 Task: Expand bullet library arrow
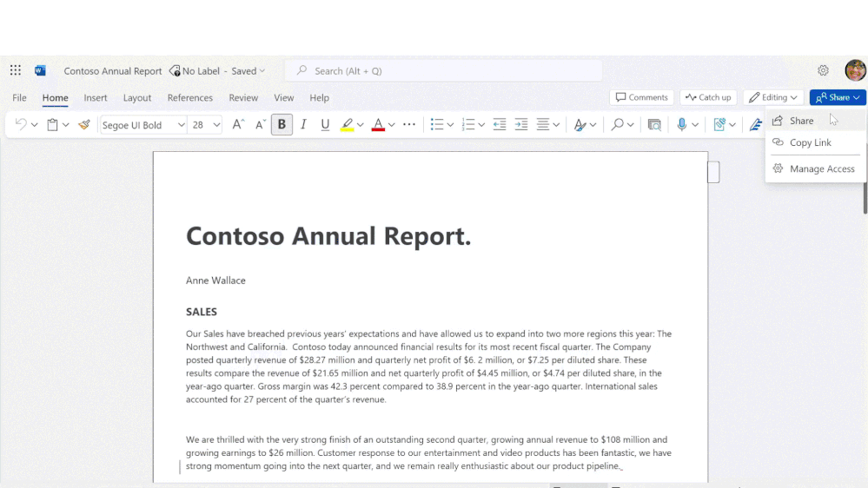(450, 125)
